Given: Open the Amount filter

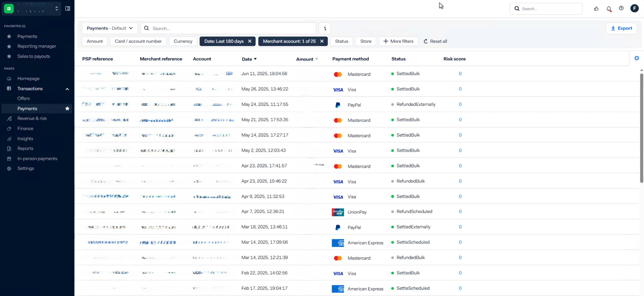Looking at the screenshot, I should tap(95, 41).
